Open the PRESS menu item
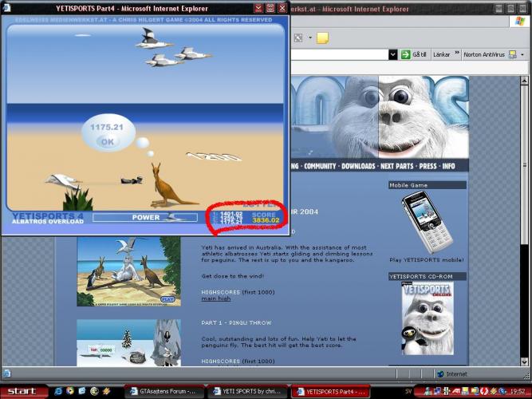Image resolution: width=532 pixels, height=399 pixels. [x=428, y=166]
